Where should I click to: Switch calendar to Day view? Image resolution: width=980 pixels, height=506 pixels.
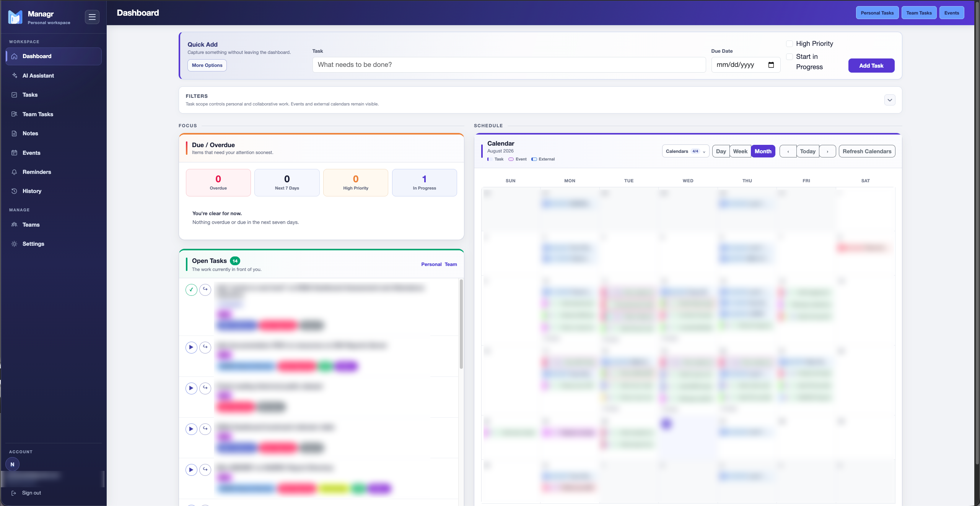point(721,151)
